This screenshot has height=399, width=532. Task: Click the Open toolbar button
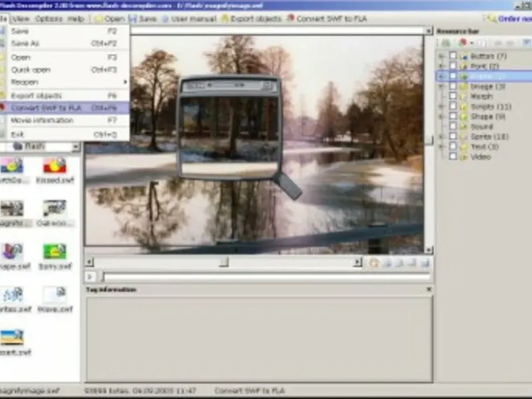[x=110, y=19]
